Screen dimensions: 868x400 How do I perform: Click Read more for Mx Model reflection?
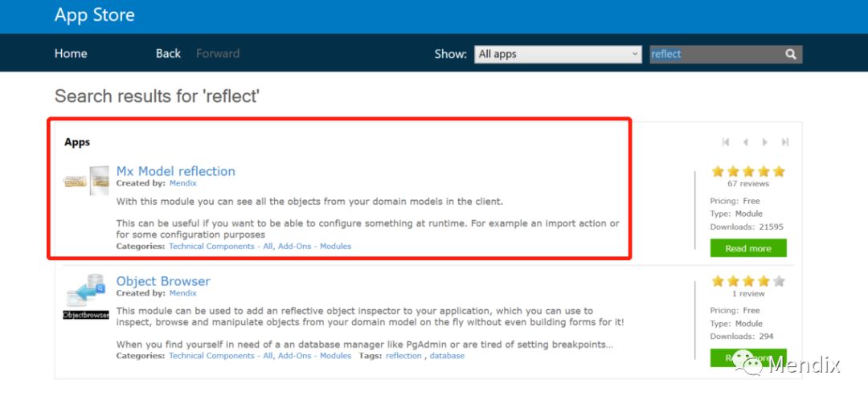[748, 248]
